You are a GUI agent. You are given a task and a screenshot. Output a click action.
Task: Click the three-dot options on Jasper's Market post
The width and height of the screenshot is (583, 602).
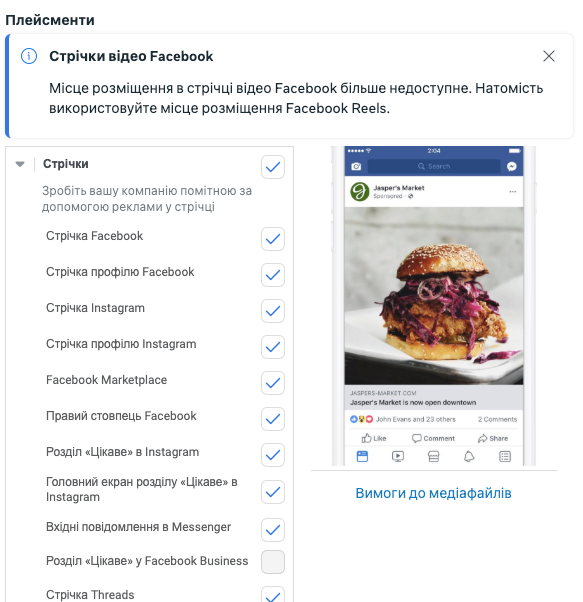[x=512, y=192]
